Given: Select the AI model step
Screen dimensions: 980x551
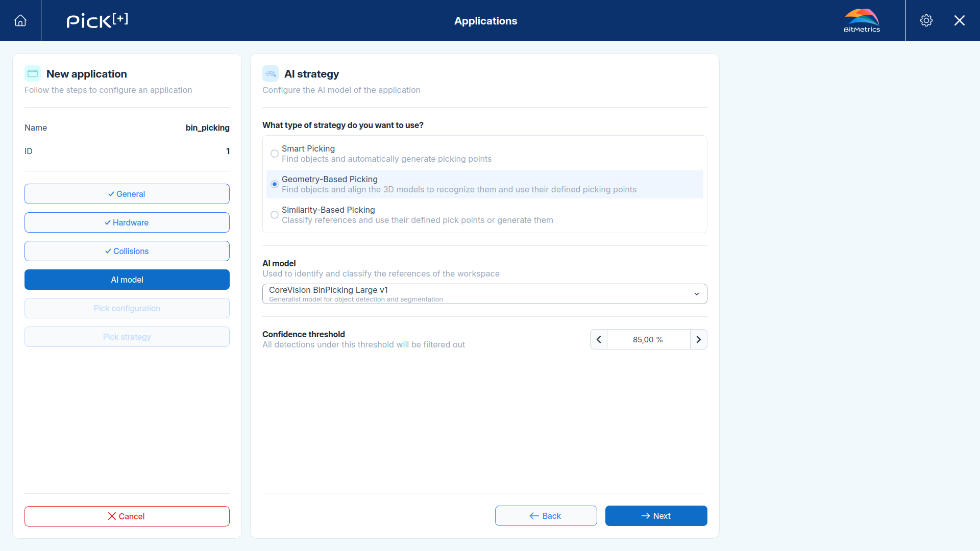Looking at the screenshot, I should (x=127, y=280).
